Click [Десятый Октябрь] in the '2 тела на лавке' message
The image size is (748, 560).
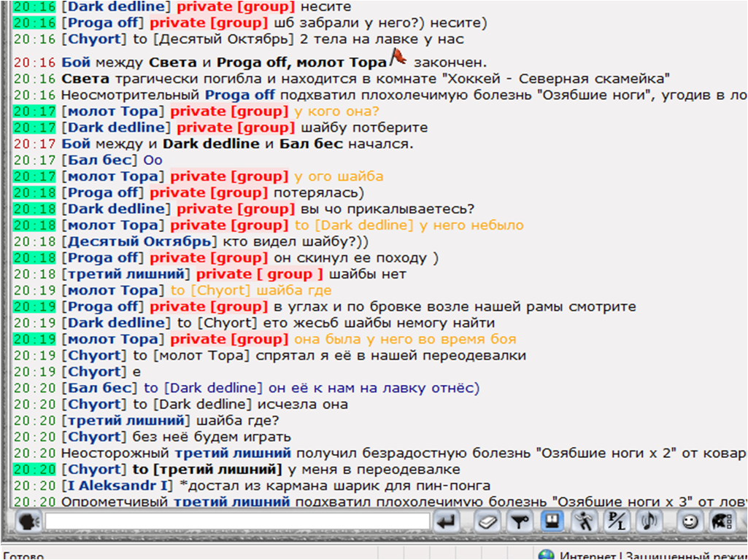coord(224,39)
